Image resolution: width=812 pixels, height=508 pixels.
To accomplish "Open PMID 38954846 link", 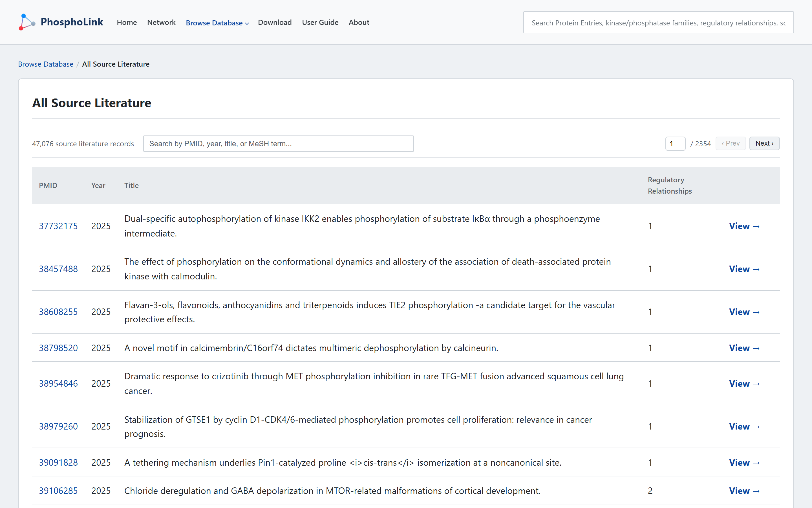I will coord(58,384).
